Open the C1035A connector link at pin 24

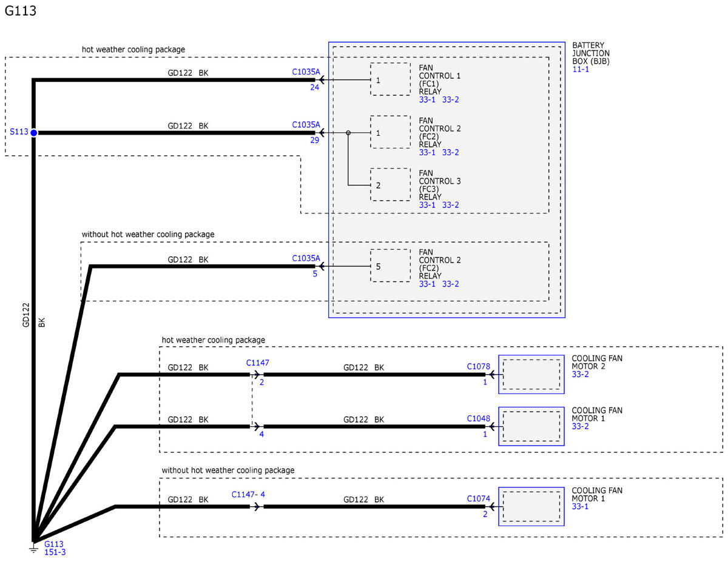click(306, 72)
